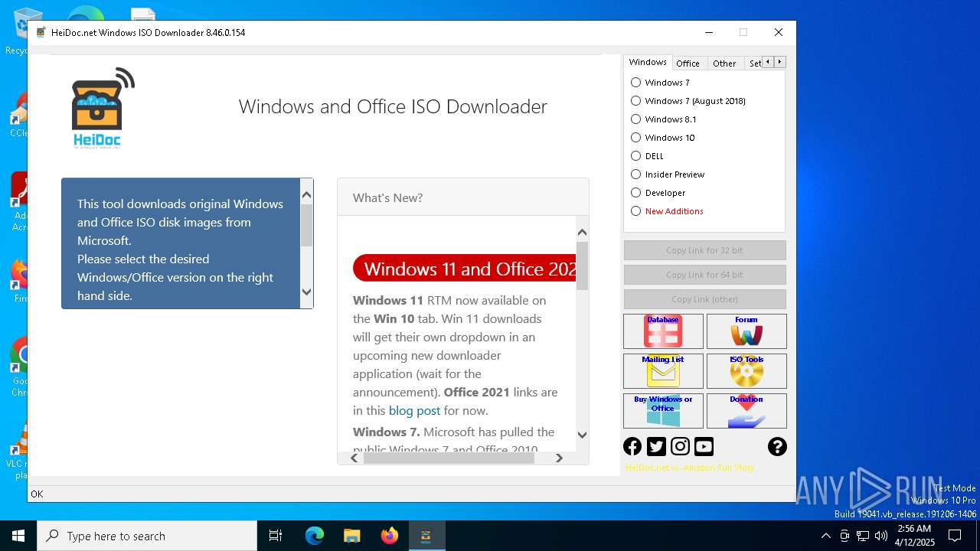Click Copy Link for 64 bit
Viewport: 980px width, 551px height.
pyautogui.click(x=704, y=275)
